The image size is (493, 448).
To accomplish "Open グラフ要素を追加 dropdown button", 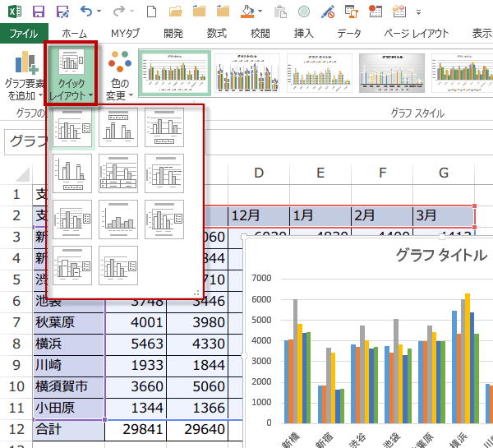I will (25, 75).
